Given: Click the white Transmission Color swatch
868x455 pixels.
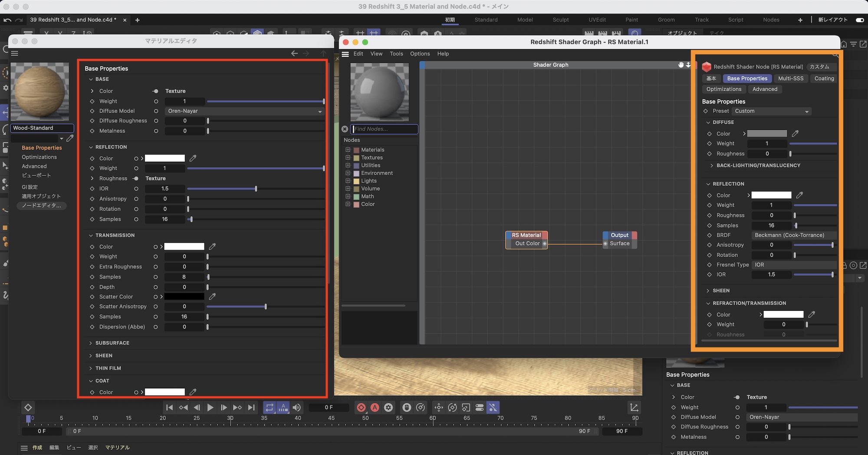Looking at the screenshot, I should (184, 247).
